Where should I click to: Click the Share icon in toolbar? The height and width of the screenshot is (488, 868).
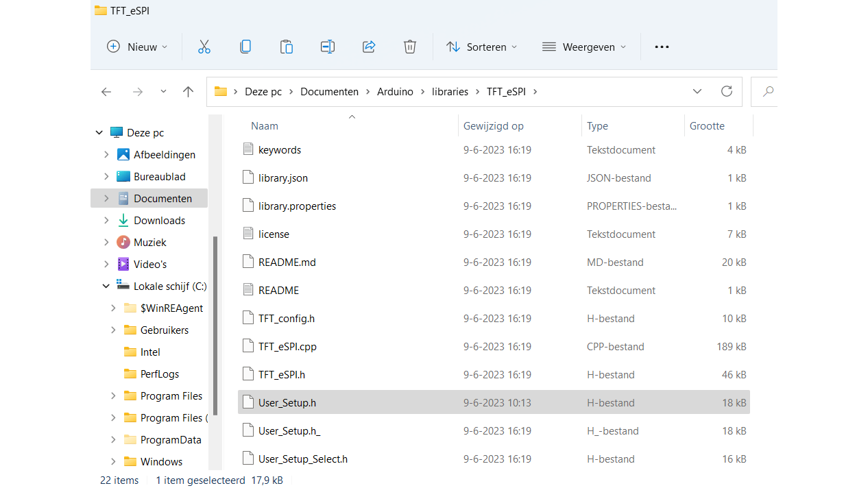(x=369, y=47)
